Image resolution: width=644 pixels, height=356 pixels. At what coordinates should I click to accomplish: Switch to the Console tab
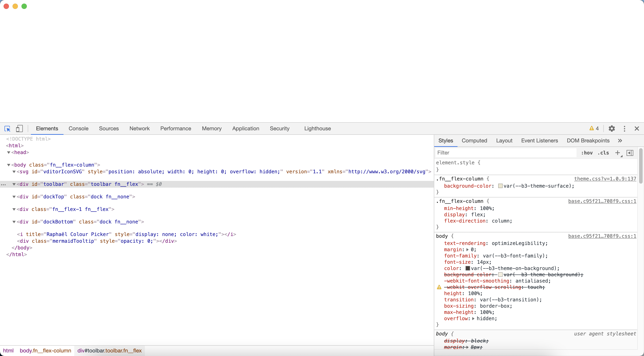click(78, 129)
